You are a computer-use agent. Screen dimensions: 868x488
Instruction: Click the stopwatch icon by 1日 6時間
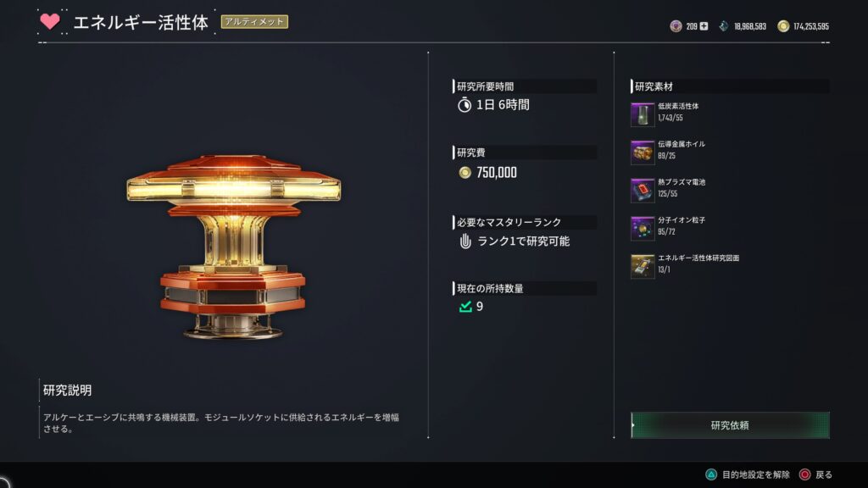(x=465, y=104)
